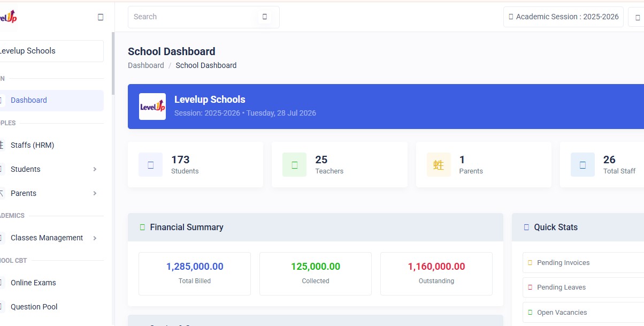The image size is (644, 326).
Task: Toggle the sidebar collapse icon beside the logo
Action: (x=101, y=17)
